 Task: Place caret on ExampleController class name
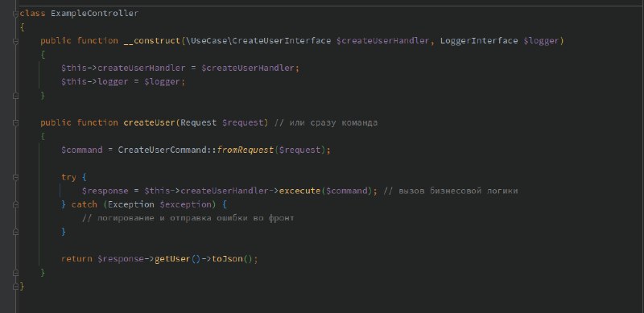(x=94, y=14)
